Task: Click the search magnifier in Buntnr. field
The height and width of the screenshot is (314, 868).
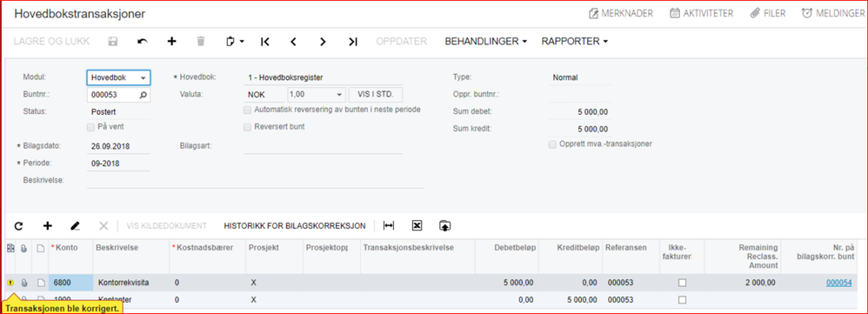Action: click(143, 95)
